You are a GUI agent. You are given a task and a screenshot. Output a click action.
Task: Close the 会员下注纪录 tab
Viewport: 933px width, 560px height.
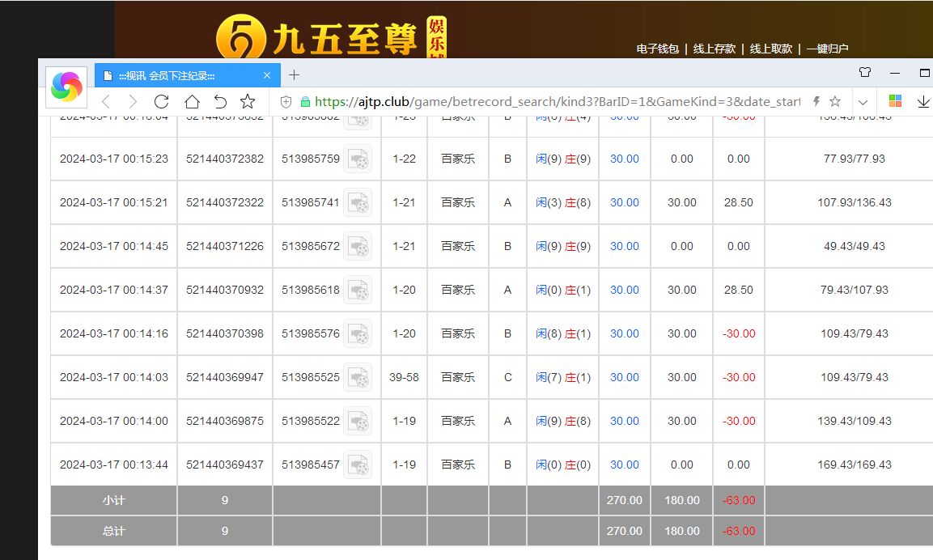tap(267, 75)
